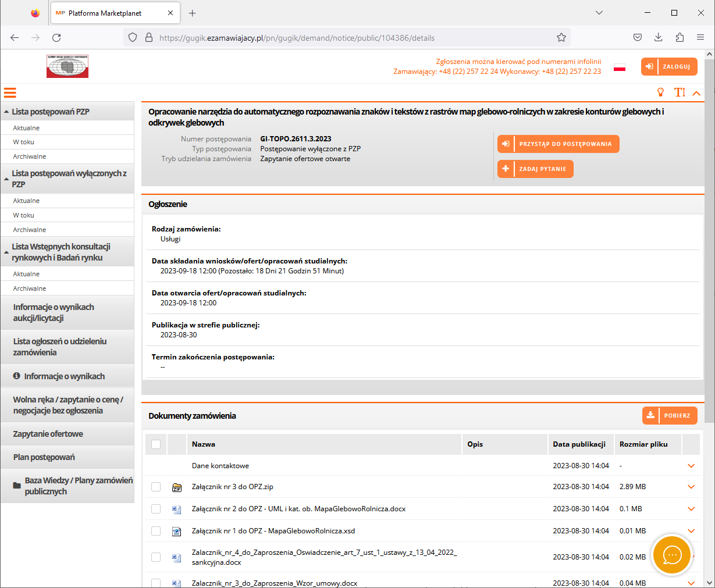The image size is (715, 588).
Task: Collapse the top header panel arrow
Action: (x=696, y=93)
